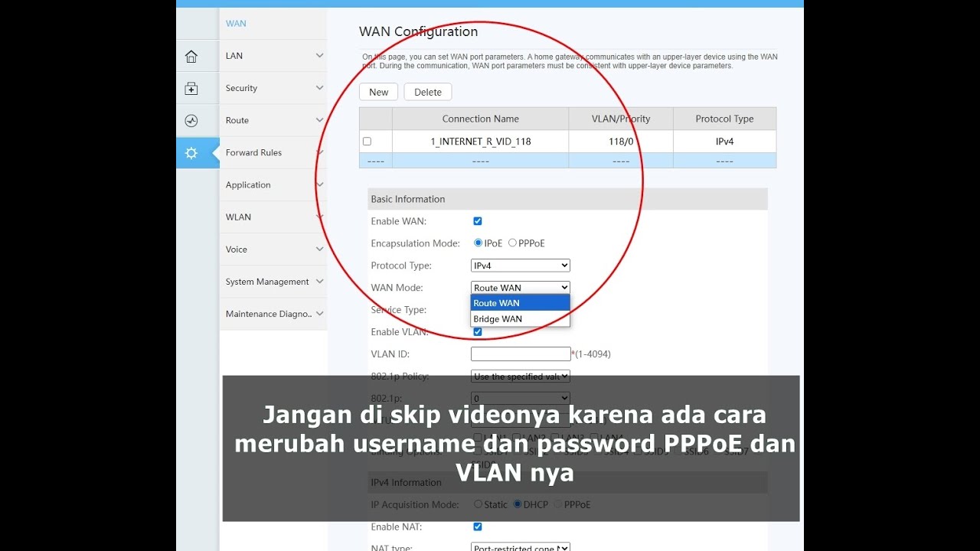Click the Maintenance Diagnosis chevron arrow
Screen dimensions: 980x551
[319, 313]
